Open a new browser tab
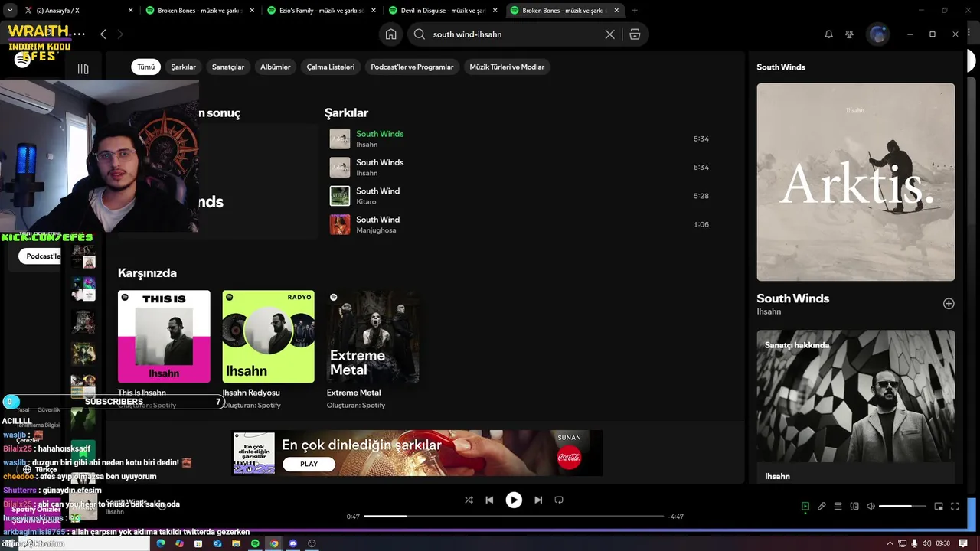The width and height of the screenshot is (980, 551). coord(635,11)
